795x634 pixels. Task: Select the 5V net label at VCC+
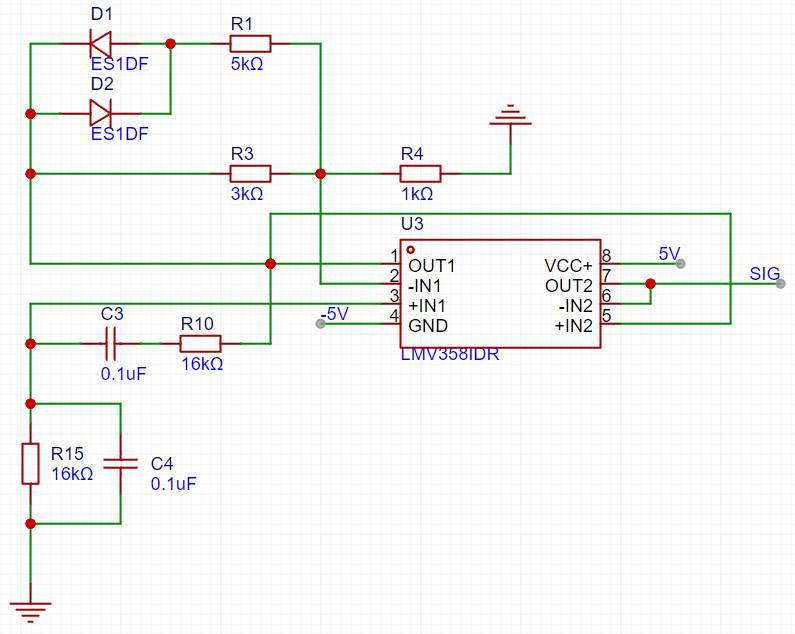[669, 253]
